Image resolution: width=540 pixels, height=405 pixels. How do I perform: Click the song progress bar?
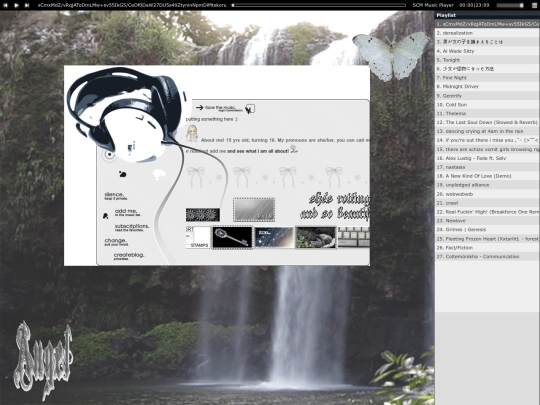point(319,5)
